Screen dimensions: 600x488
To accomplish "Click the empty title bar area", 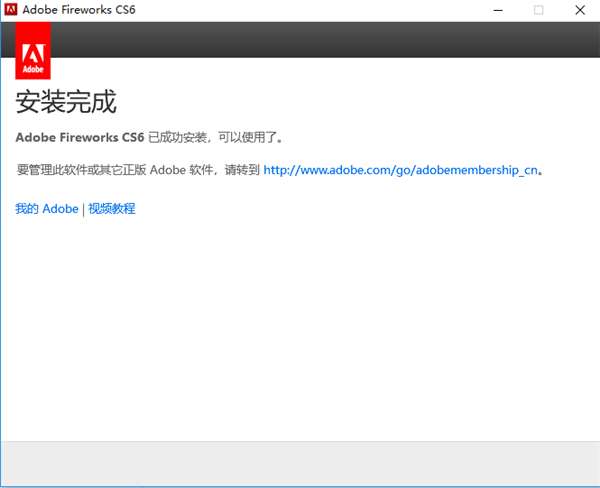I will click(x=300, y=10).
